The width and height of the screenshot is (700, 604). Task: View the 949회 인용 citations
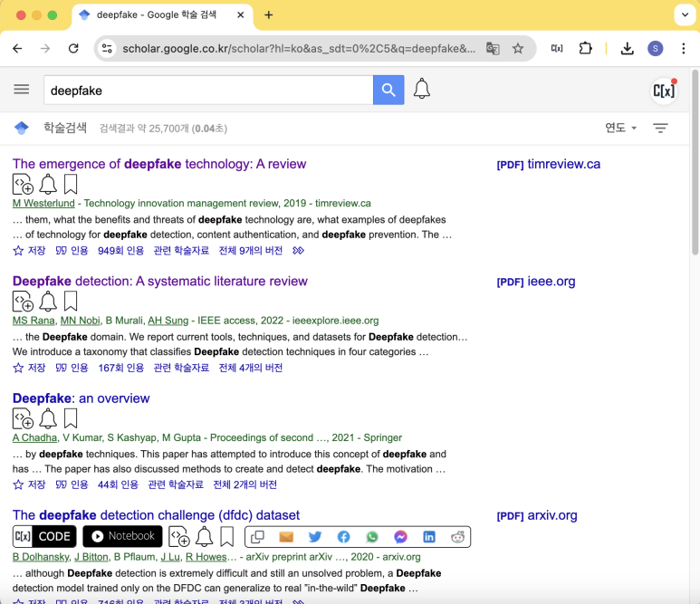click(121, 251)
